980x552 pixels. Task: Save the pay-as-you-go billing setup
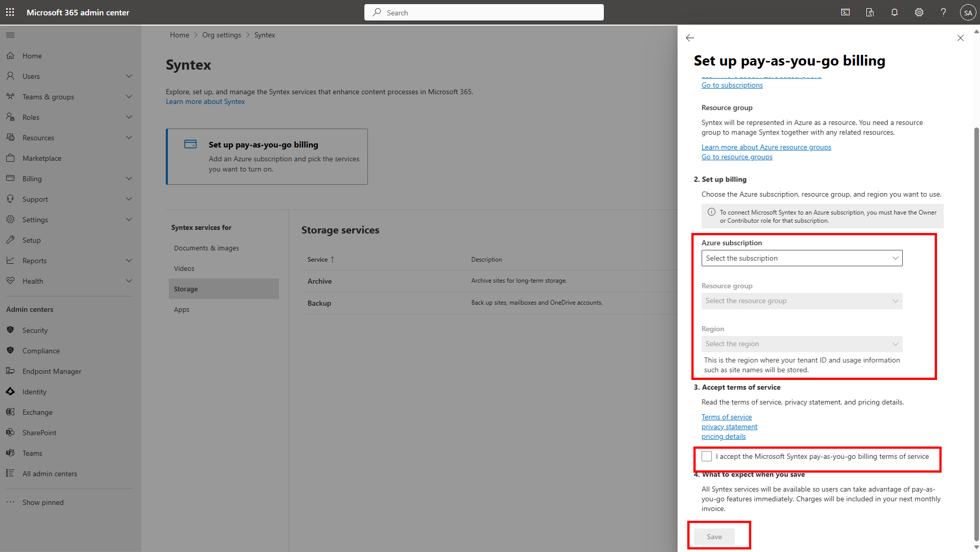coord(714,536)
